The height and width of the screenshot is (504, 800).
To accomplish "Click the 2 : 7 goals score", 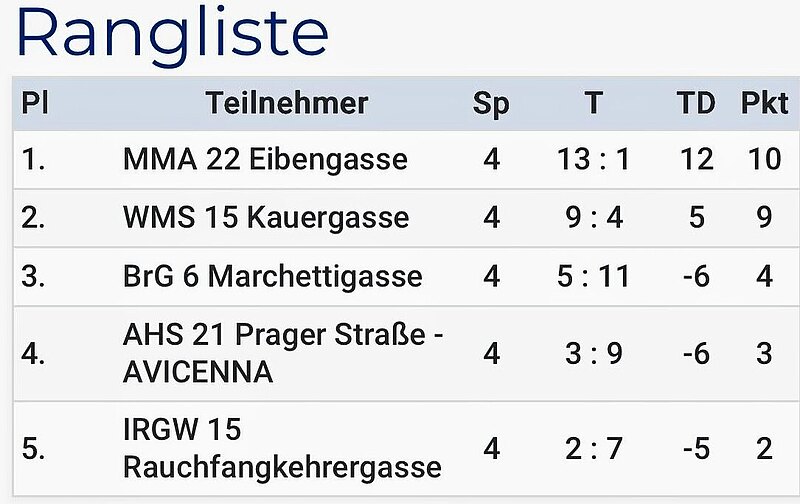I will tap(594, 448).
